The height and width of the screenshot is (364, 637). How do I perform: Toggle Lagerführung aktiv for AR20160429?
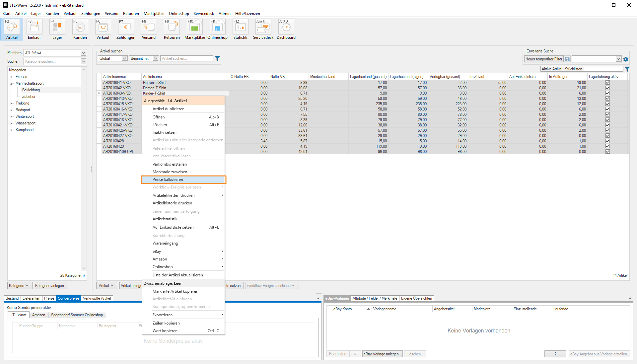607,146
